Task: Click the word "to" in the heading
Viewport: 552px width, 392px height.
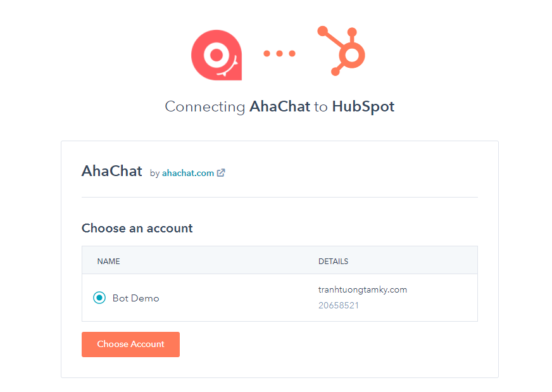Action: pyautogui.click(x=321, y=107)
